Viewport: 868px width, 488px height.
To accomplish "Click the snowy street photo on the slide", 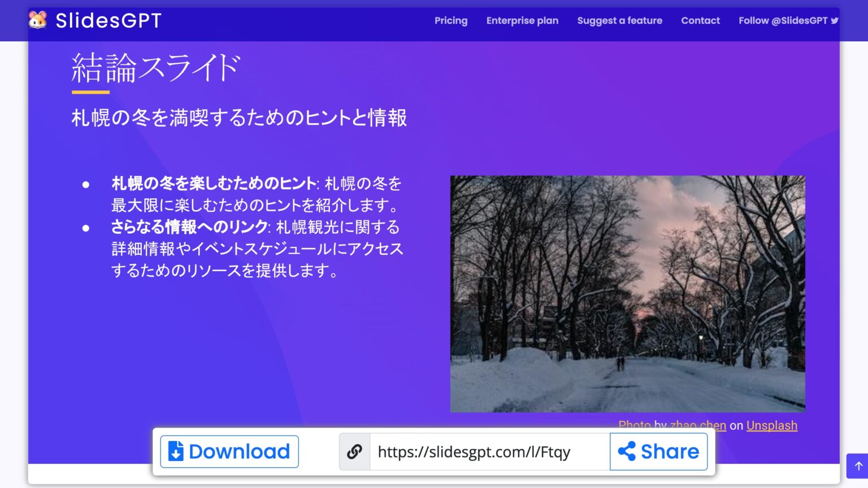I will 627,293.
